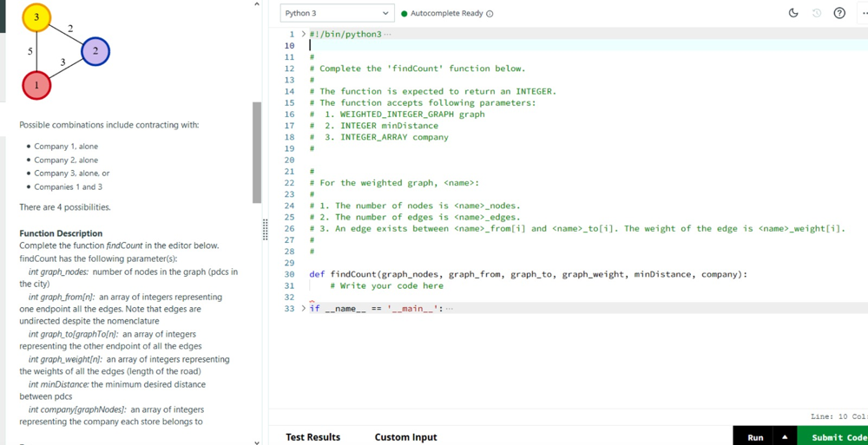Click the yellow node 3 in the graph

pos(36,17)
